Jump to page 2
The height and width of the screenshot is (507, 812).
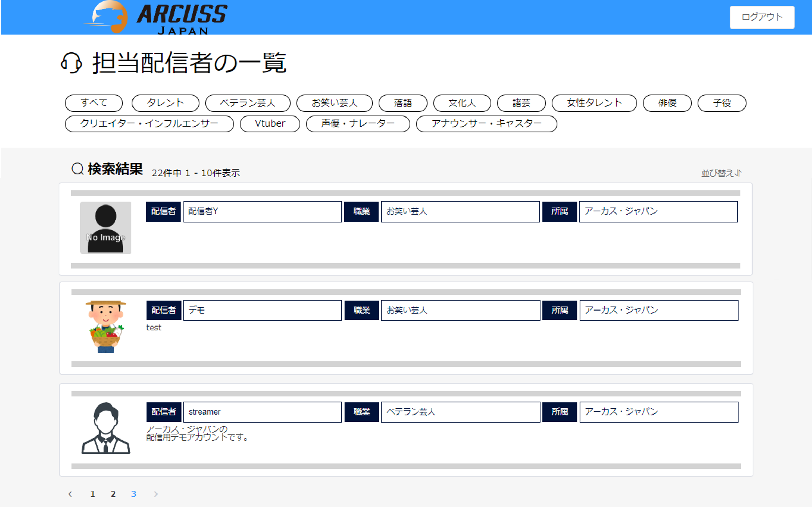click(x=113, y=494)
